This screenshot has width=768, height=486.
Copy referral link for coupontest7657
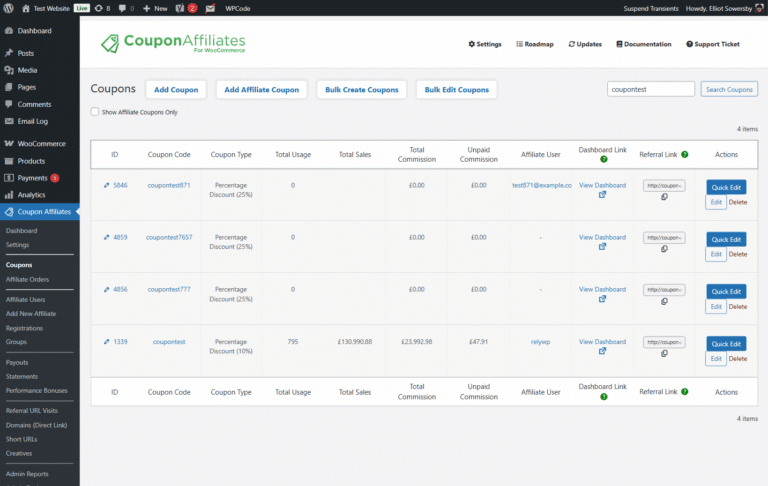tap(664, 249)
